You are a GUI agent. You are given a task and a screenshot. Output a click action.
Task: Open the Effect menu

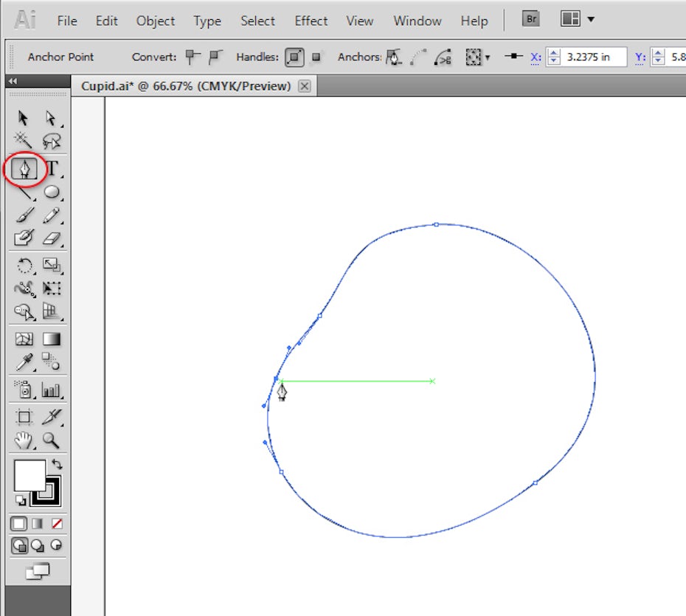point(311,21)
